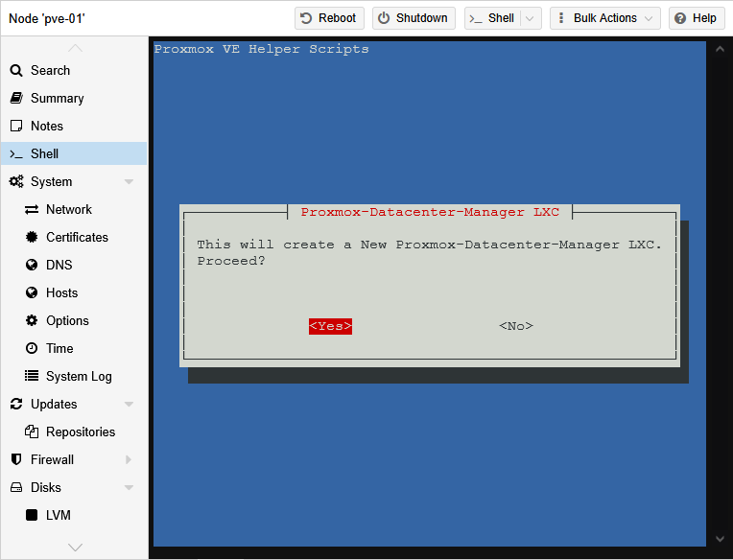This screenshot has width=733, height=560.
Task: Click the Summary book icon
Action: 16,98
